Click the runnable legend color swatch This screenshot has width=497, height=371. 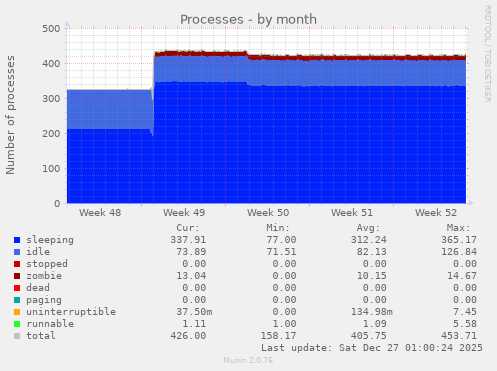(17, 324)
